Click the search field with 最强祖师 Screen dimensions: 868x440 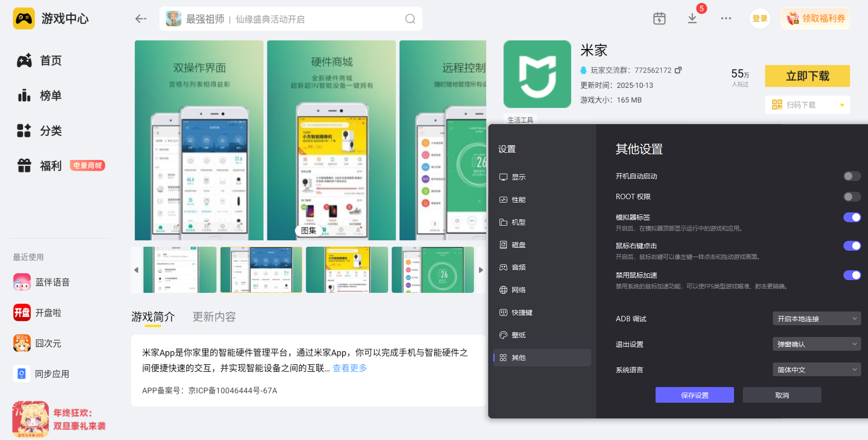(x=290, y=19)
